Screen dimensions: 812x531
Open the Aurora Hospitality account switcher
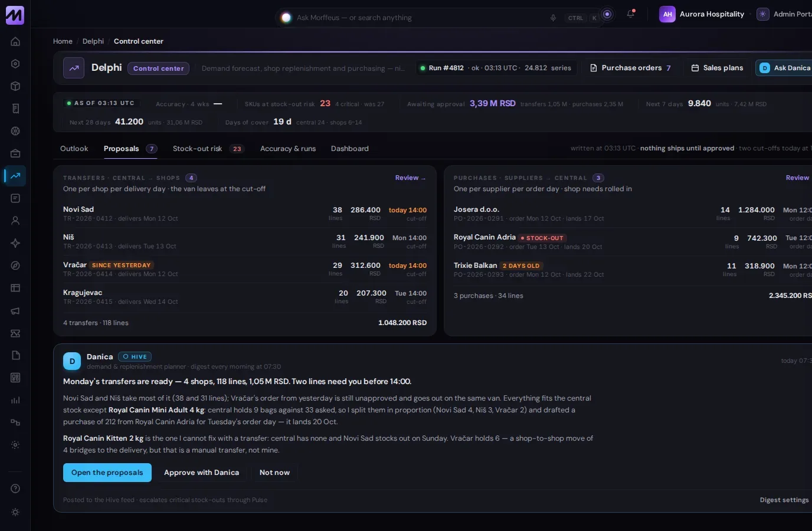[702, 14]
